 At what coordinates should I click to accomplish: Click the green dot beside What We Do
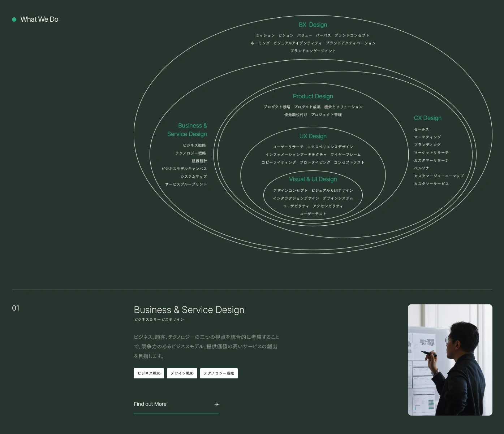(14, 19)
